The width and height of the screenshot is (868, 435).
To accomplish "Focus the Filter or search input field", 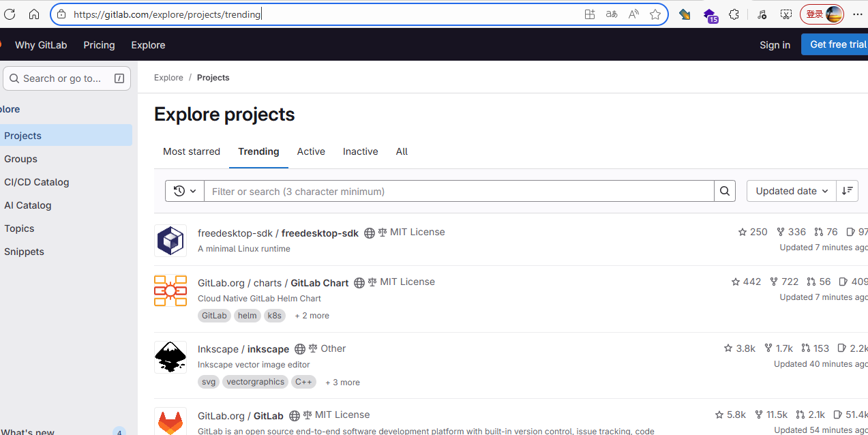I will click(459, 191).
